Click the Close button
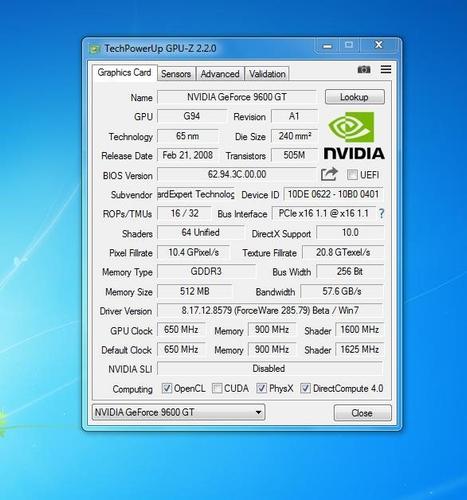Viewport: 467px width, 500px height. (x=362, y=413)
